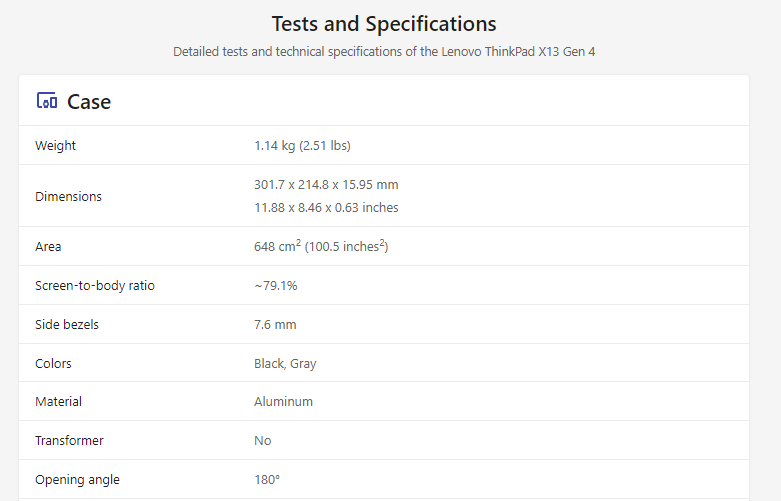The width and height of the screenshot is (781, 501).
Task: Click the 7.6 mm bezel value
Action: click(x=275, y=325)
